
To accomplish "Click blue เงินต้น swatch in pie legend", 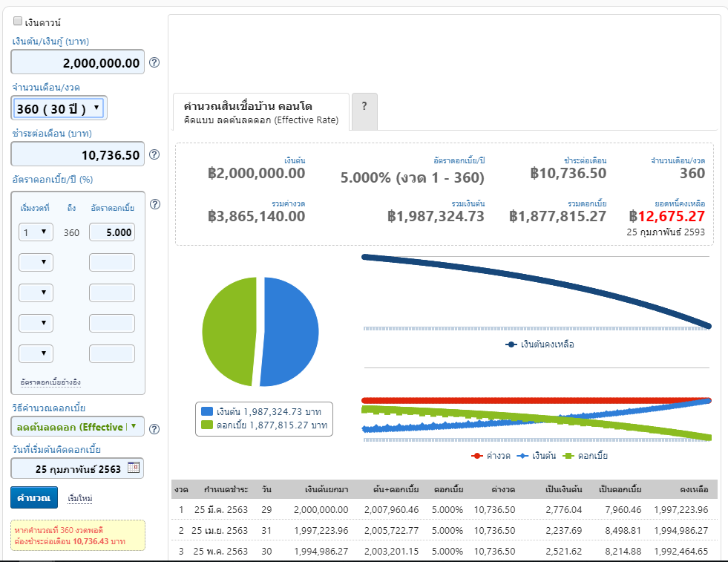I will [207, 411].
